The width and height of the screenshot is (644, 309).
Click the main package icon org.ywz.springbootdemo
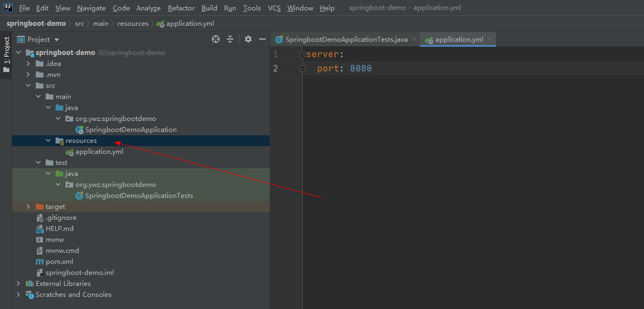pyautogui.click(x=69, y=119)
